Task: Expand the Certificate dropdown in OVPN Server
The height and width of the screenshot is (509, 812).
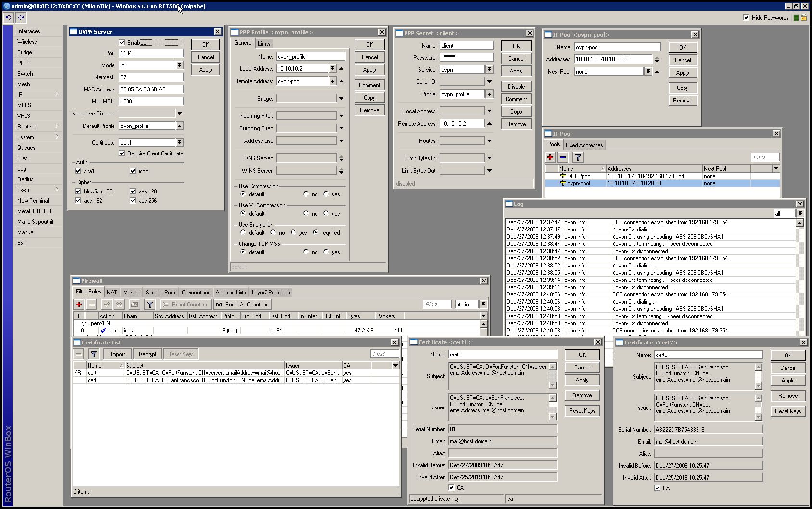Action: [179, 143]
